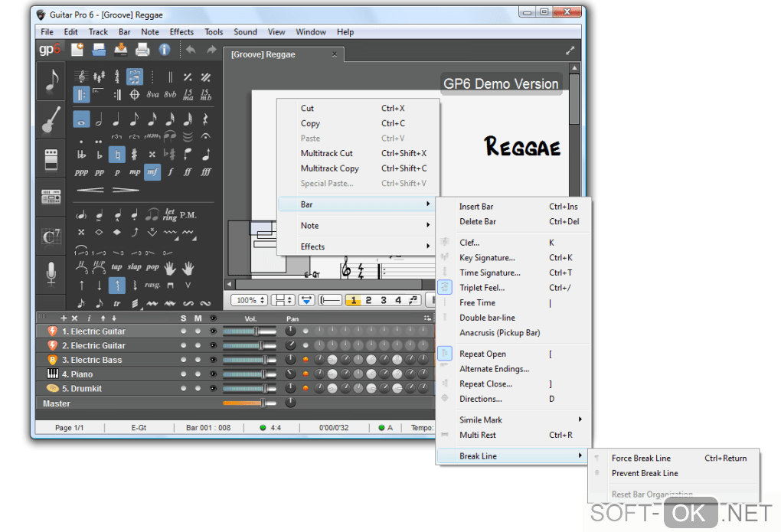Hide the 2. Electric Guitar track
Image resolution: width=781 pixels, height=532 pixels.
pyautogui.click(x=213, y=345)
